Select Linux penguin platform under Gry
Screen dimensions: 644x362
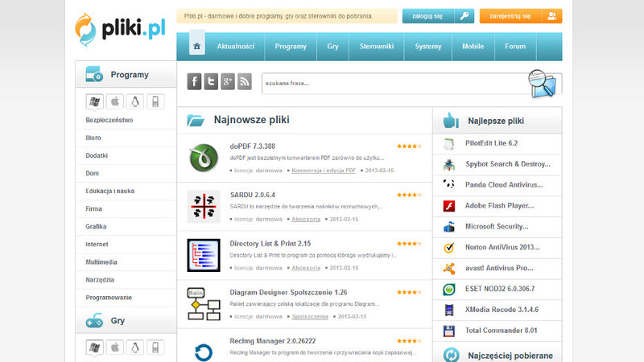[x=135, y=348]
